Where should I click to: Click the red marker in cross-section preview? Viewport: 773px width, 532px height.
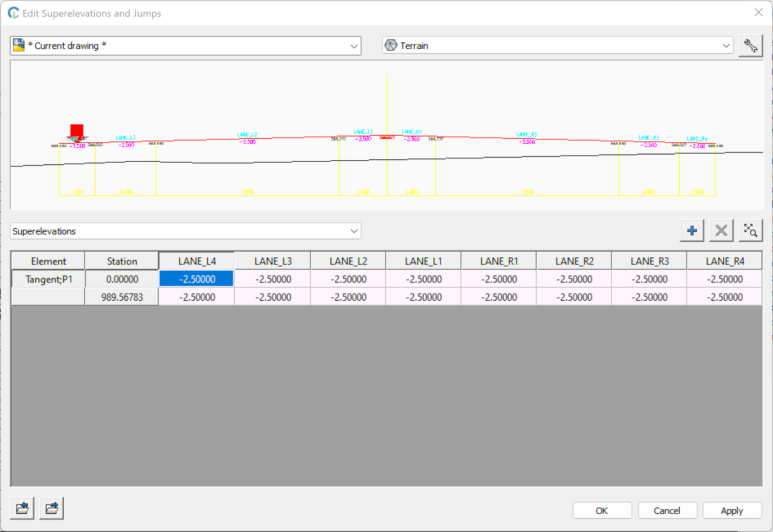(x=77, y=131)
